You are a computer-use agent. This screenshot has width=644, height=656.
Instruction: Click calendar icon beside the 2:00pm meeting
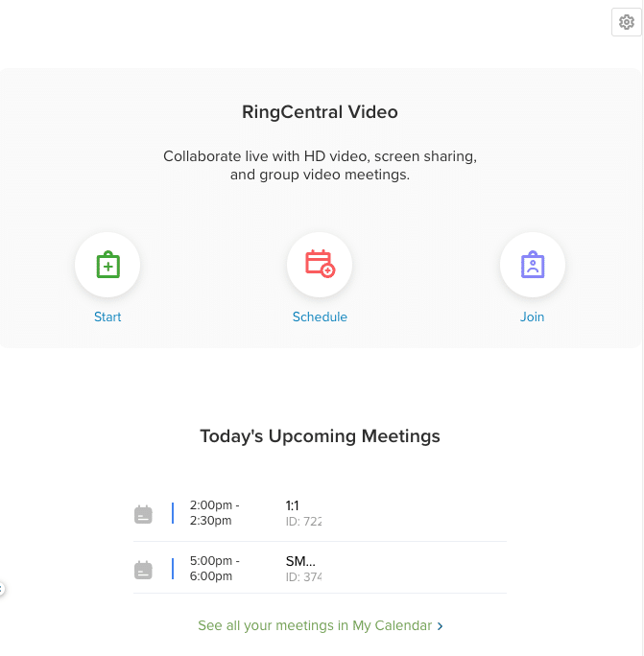[x=143, y=514]
